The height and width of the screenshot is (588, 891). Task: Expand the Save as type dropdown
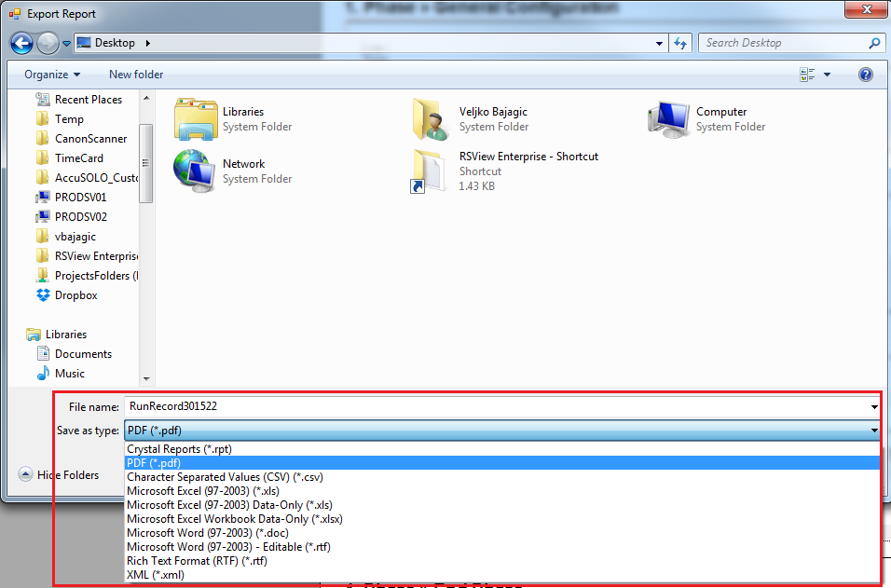[874, 431]
